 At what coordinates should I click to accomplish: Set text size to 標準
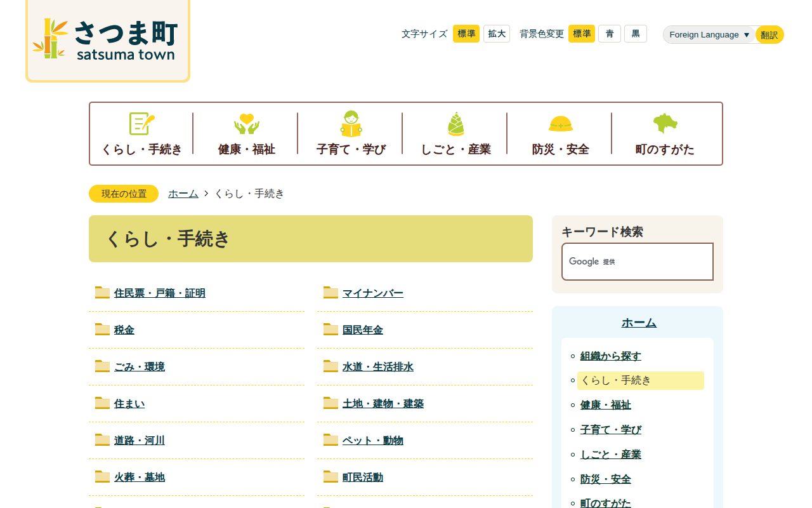[x=466, y=34]
